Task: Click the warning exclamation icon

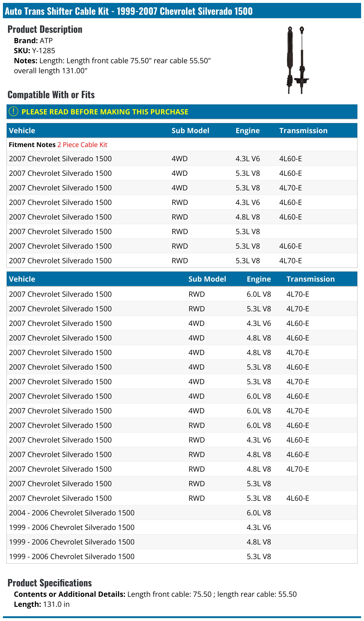Action: point(13,111)
